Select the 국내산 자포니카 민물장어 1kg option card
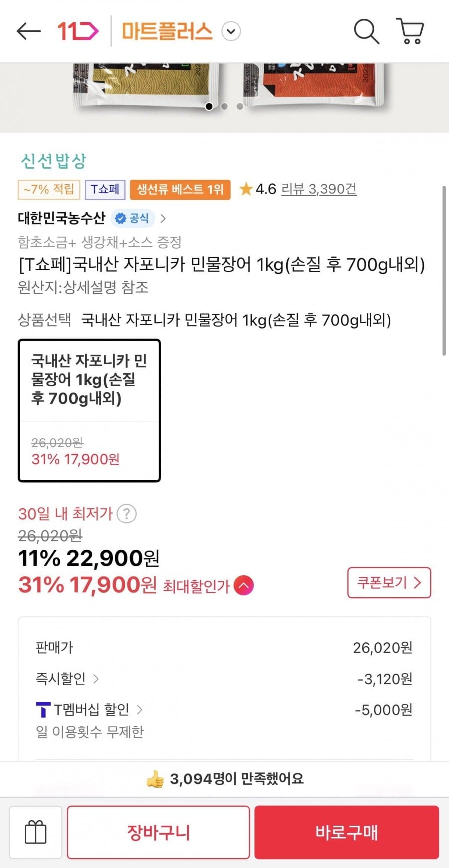The height and width of the screenshot is (868, 449). [89, 410]
